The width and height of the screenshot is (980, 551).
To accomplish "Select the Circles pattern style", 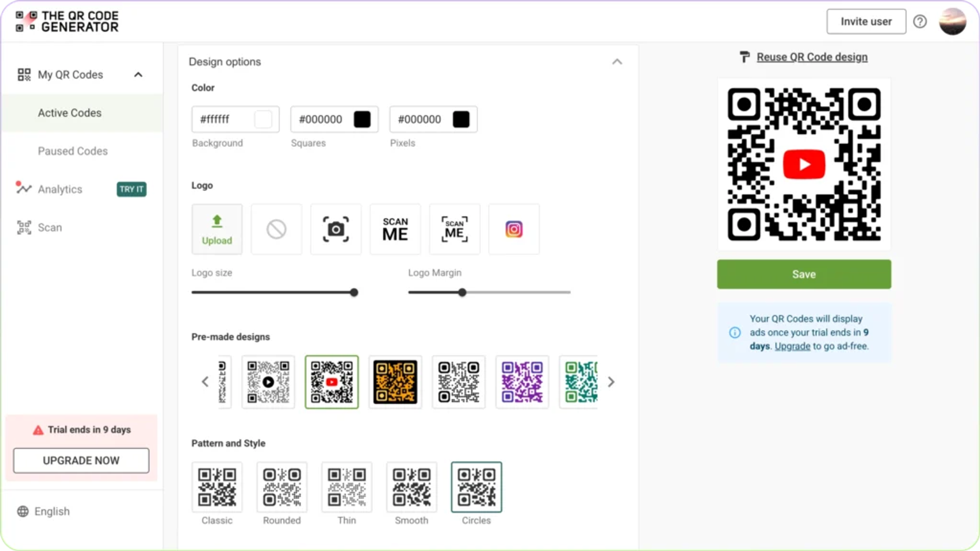I will (476, 487).
